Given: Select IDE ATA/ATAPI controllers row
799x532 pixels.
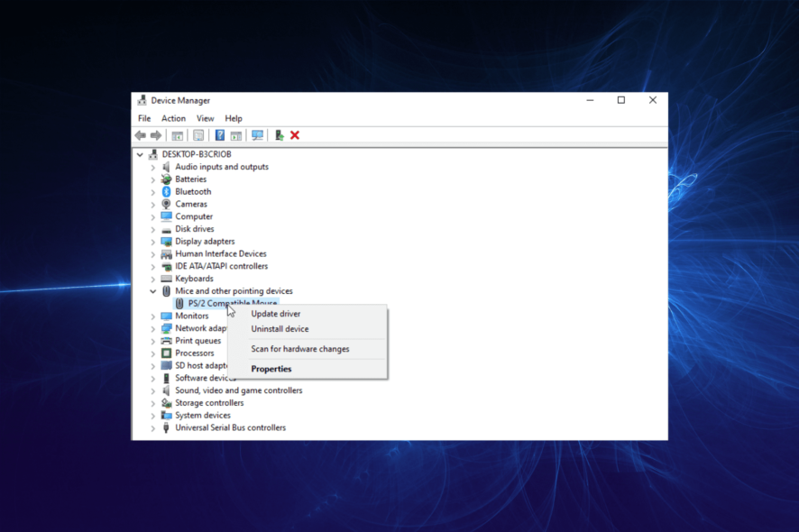Looking at the screenshot, I should pyautogui.click(x=221, y=266).
